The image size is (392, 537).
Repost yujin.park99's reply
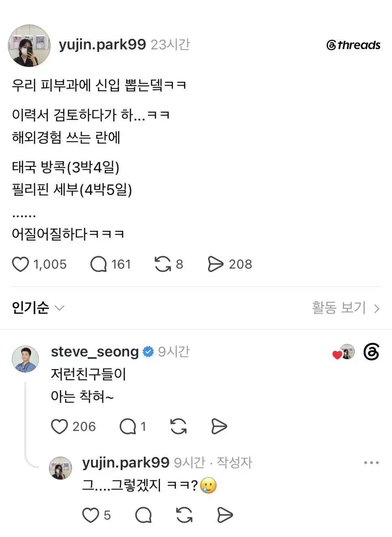184,515
